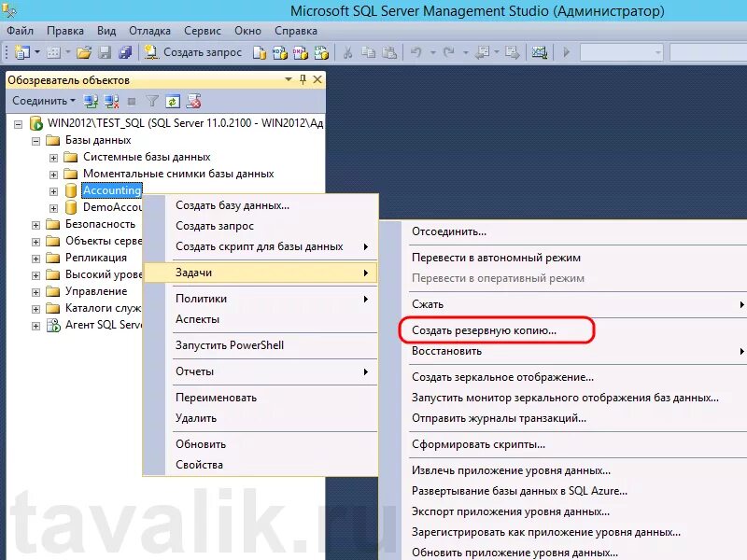Open the Object Explorer window position dropdown arrow
This screenshot has height=560, width=747.
pos(289,79)
